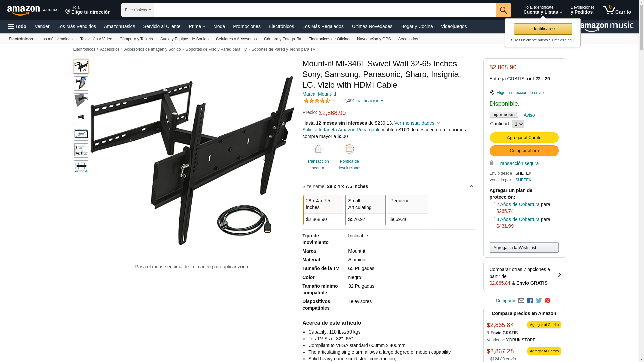Image resolution: width=644 pixels, height=362 pixels.
Task: Share product on Facebook icon
Action: pyautogui.click(x=530, y=301)
